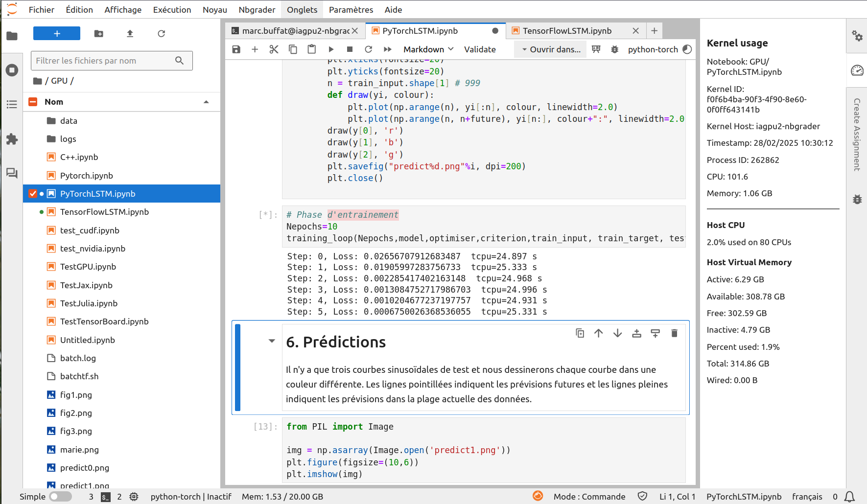Expand the Ouvrir dans... dropdown

pyautogui.click(x=551, y=49)
